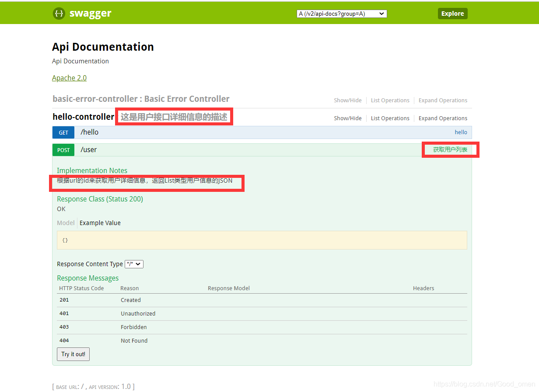
Task: Click the hello operation summary link
Action: click(x=461, y=132)
